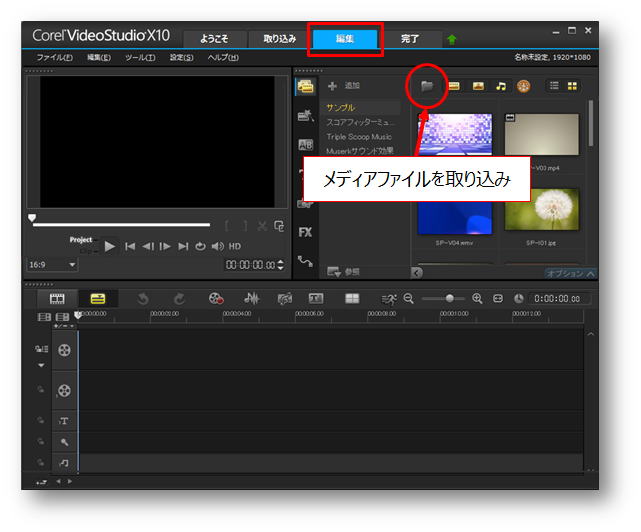The image size is (641, 532).
Task: Open the 編集(E) menu
Action: [x=99, y=57]
